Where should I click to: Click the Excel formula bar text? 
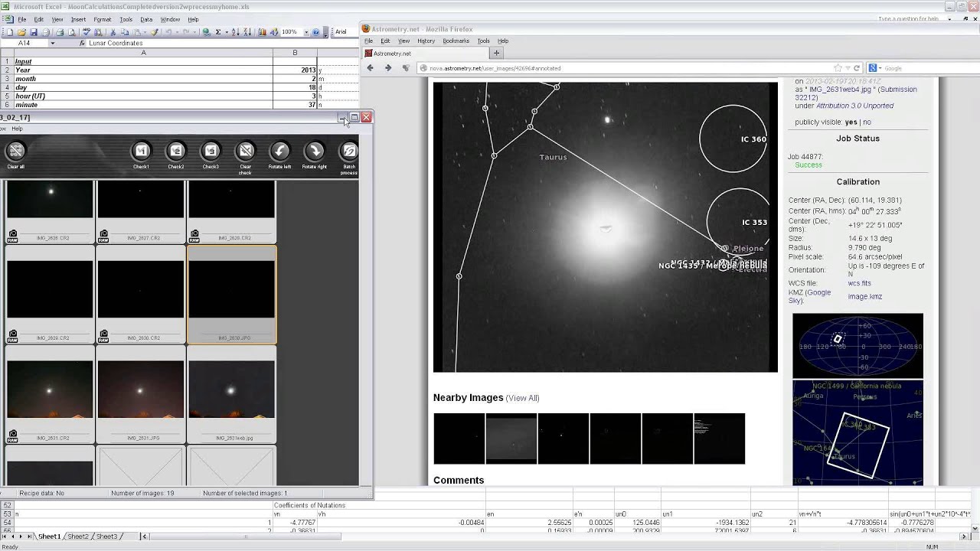tap(116, 44)
